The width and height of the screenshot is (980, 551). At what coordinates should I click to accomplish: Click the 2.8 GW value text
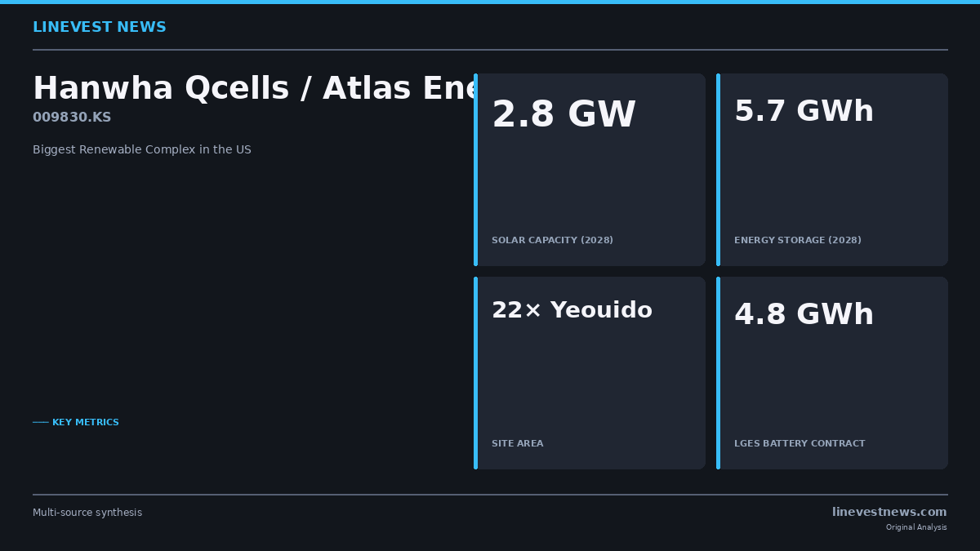563,115
